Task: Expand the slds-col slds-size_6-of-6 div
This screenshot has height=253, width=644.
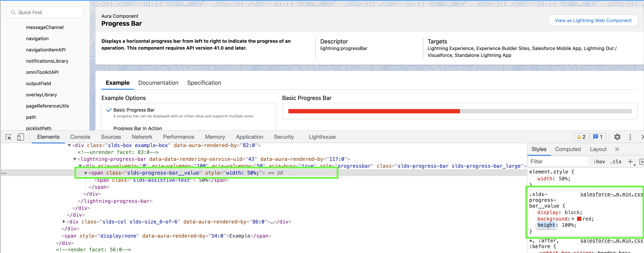Action: coord(64,221)
